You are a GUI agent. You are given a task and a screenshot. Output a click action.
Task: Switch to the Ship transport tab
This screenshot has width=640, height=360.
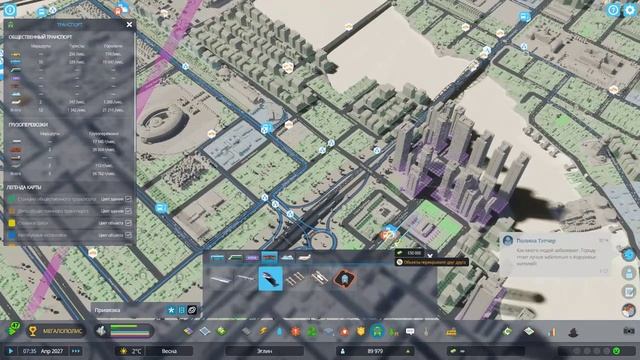(x=287, y=258)
